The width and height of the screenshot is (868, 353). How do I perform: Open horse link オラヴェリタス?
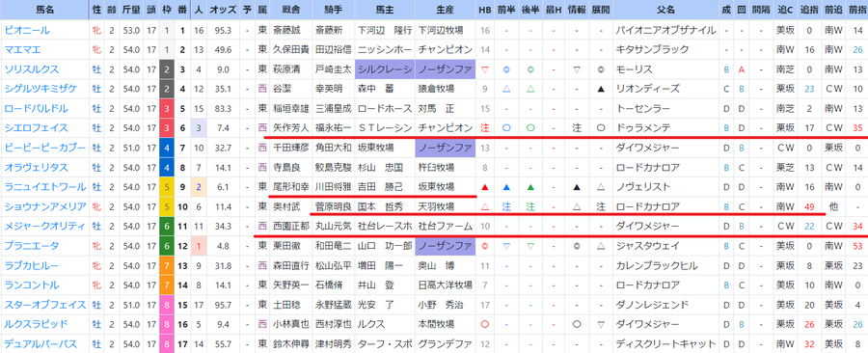pos(37,168)
